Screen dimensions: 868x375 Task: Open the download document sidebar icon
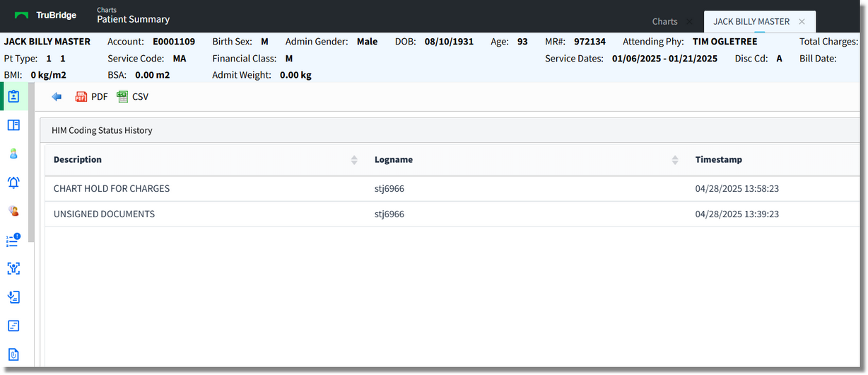coord(13,297)
